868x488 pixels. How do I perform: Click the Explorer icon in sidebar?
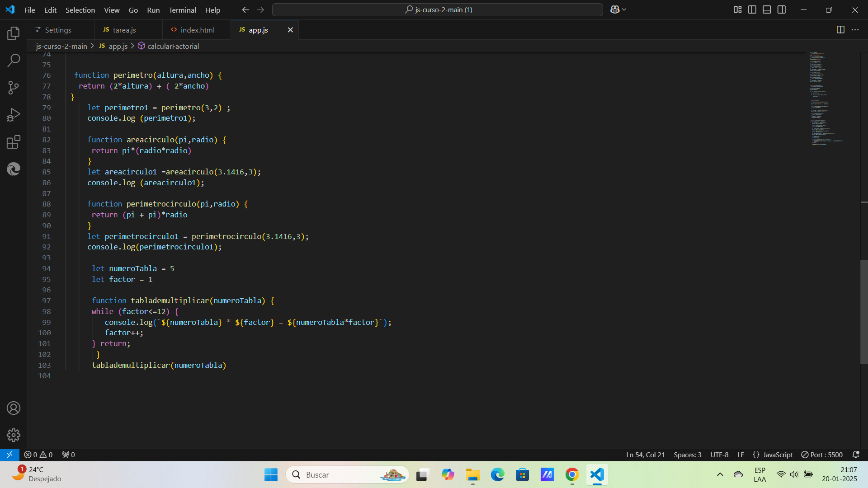point(13,33)
